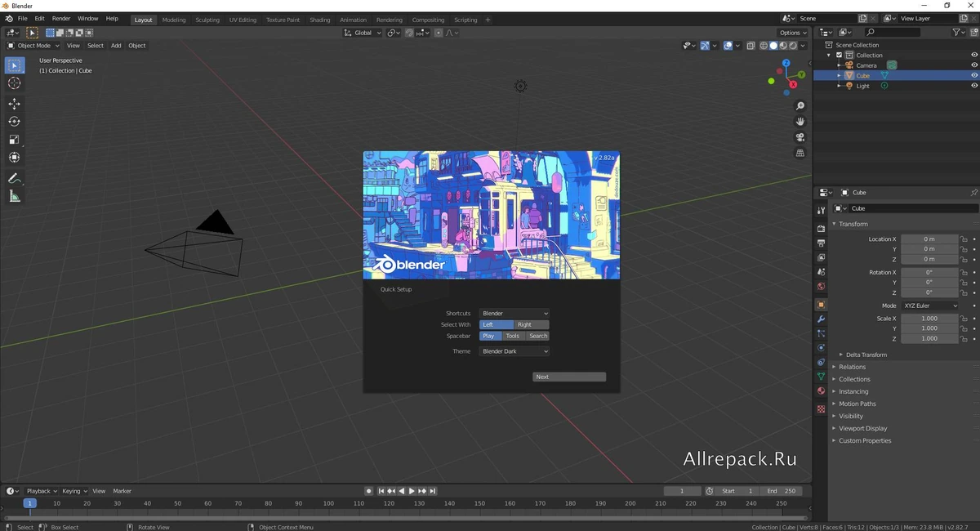
Task: Click the Scale Z value field
Action: tap(929, 338)
